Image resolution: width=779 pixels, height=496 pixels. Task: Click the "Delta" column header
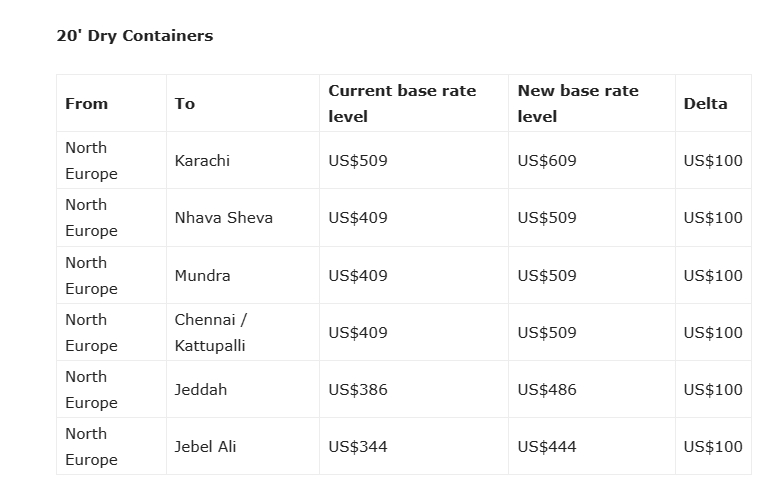tap(705, 104)
